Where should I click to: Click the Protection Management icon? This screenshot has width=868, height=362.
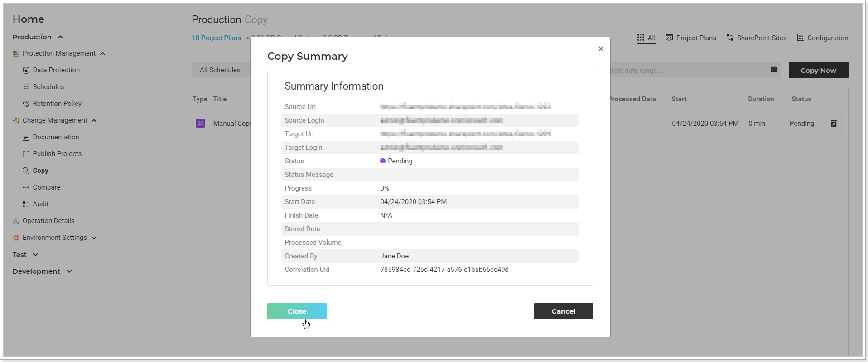[x=16, y=53]
